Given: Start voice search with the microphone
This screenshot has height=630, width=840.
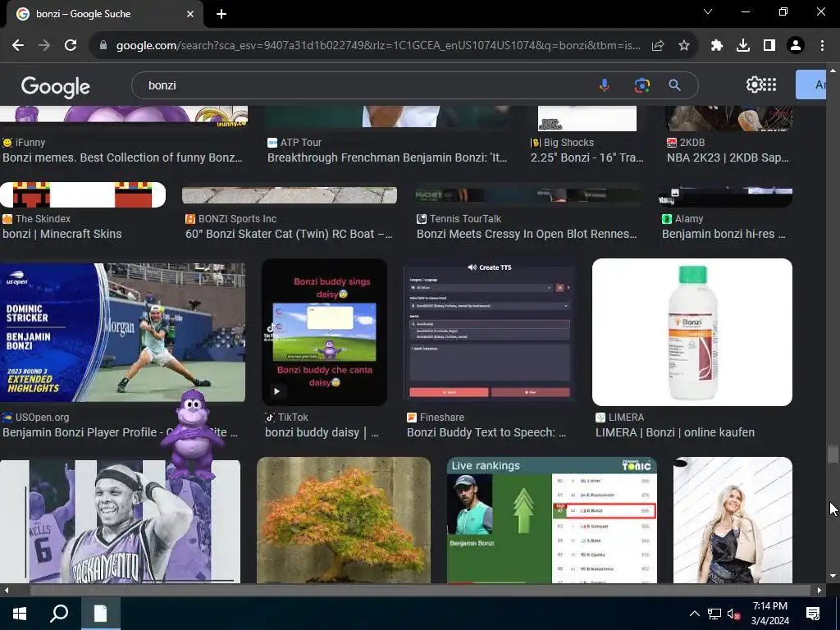Looking at the screenshot, I should coord(605,85).
